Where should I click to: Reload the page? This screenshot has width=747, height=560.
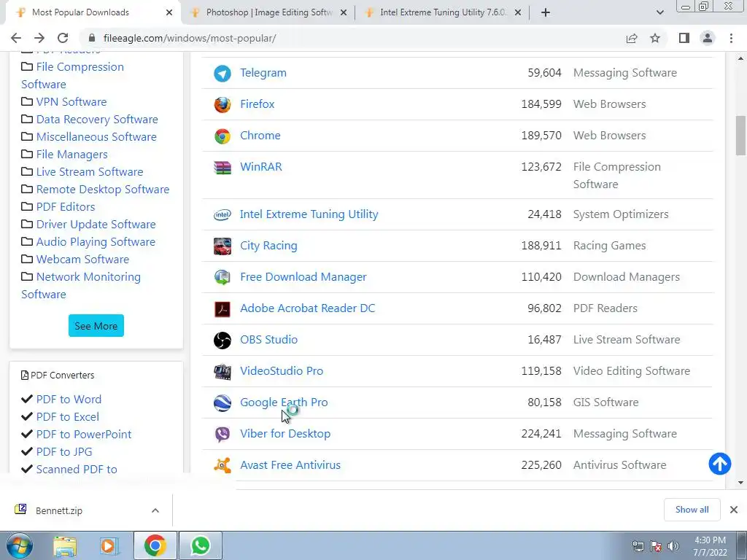[63, 38]
